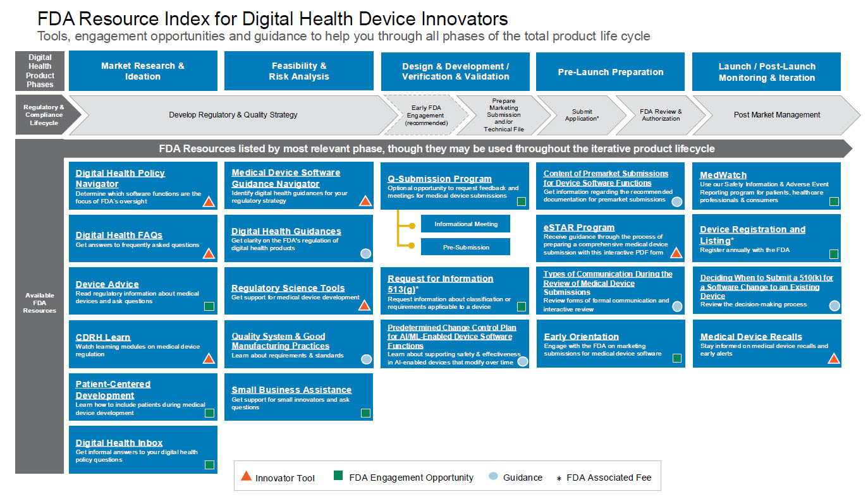This screenshot has height=499, width=868.
Task: Open the Digital Health Inbox link
Action: (119, 443)
